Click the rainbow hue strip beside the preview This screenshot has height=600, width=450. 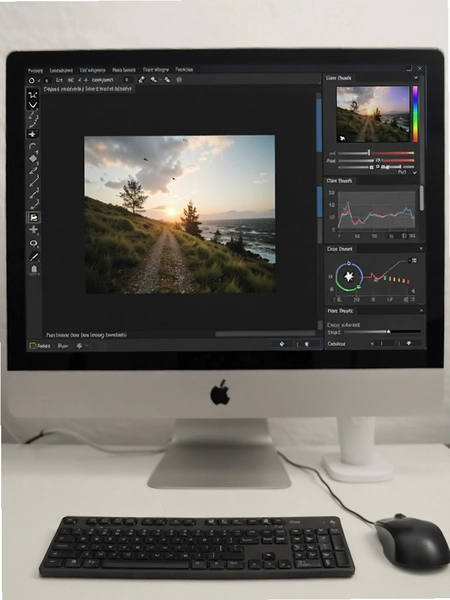tap(415, 114)
